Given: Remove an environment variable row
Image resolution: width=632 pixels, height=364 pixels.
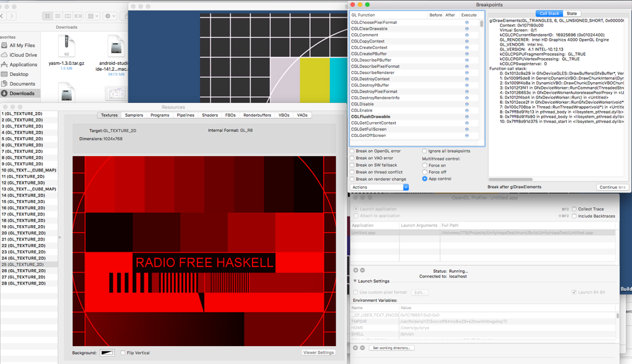Looking at the screenshot, I should click(362, 347).
